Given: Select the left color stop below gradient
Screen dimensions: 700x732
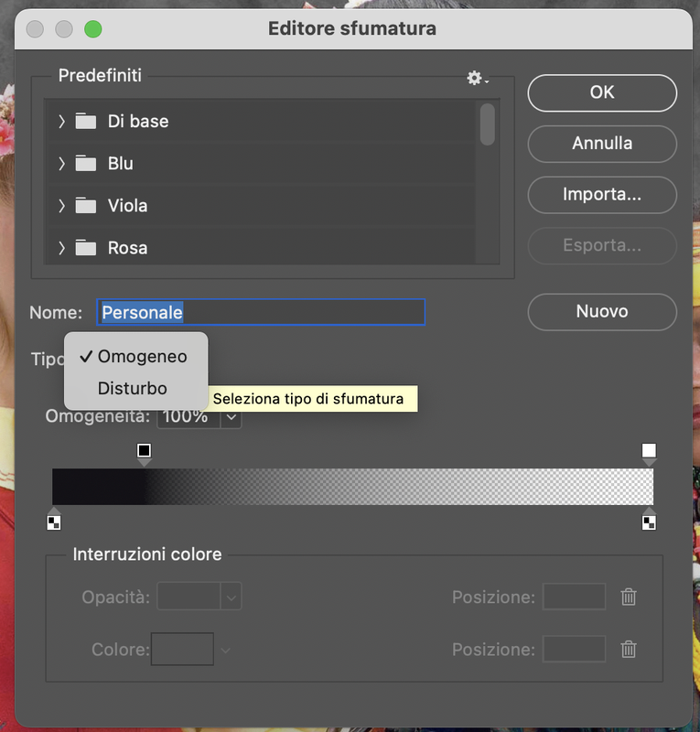Looking at the screenshot, I should [x=54, y=520].
